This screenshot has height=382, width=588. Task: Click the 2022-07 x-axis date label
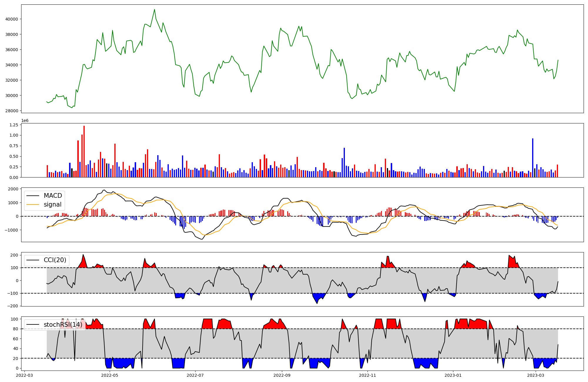(x=195, y=375)
